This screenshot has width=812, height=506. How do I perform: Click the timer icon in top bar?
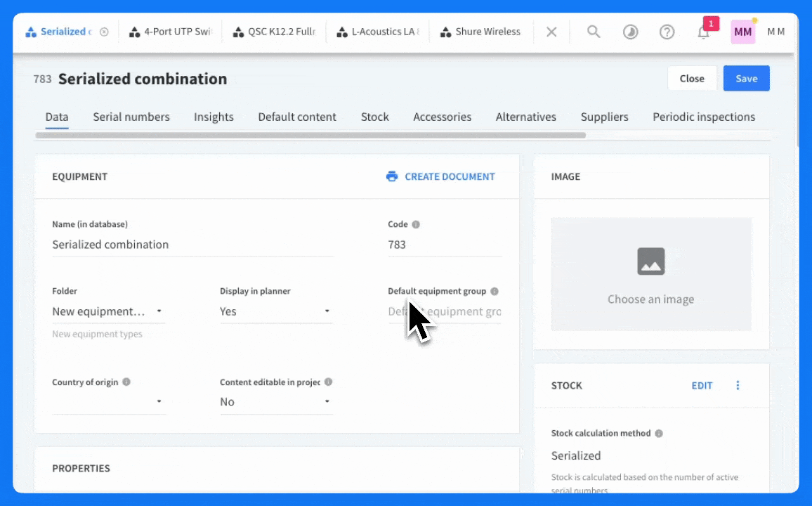(630, 32)
